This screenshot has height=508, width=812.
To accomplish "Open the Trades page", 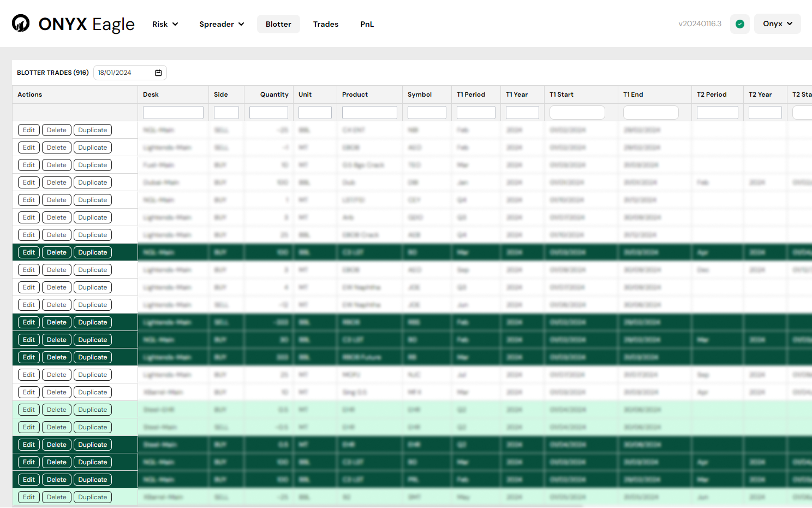I will [326, 24].
